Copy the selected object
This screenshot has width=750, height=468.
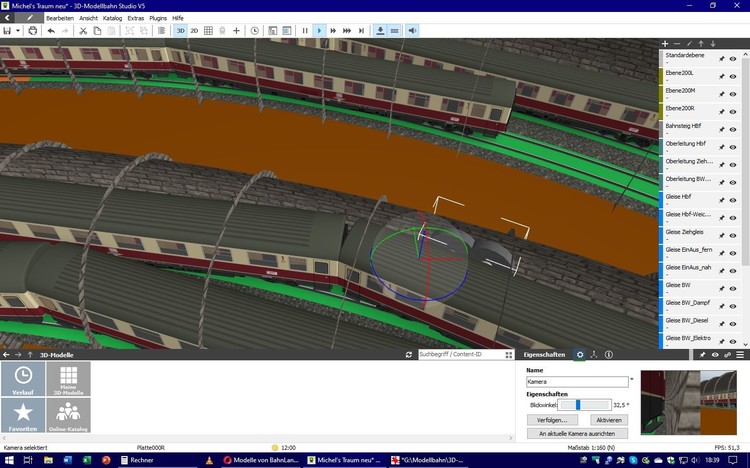point(97,31)
